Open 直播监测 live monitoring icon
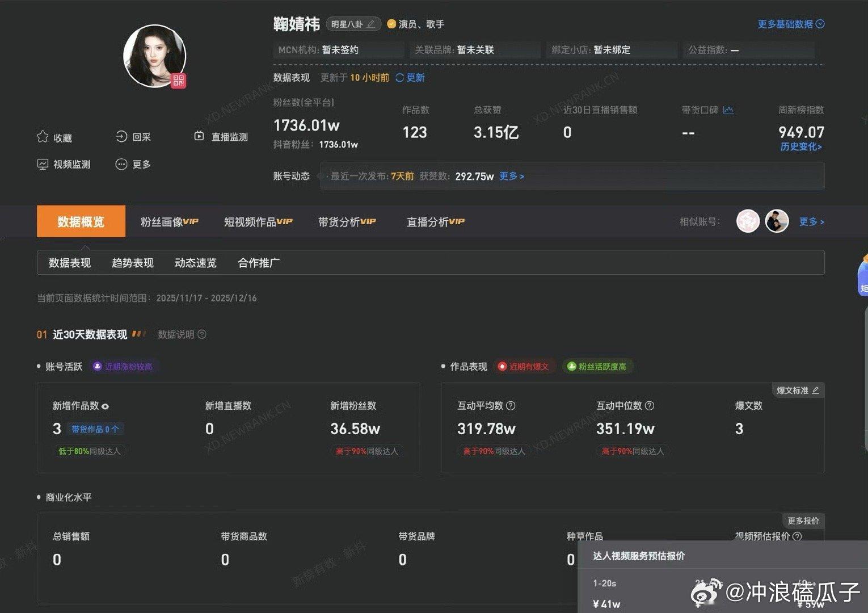The image size is (868, 613). (199, 136)
